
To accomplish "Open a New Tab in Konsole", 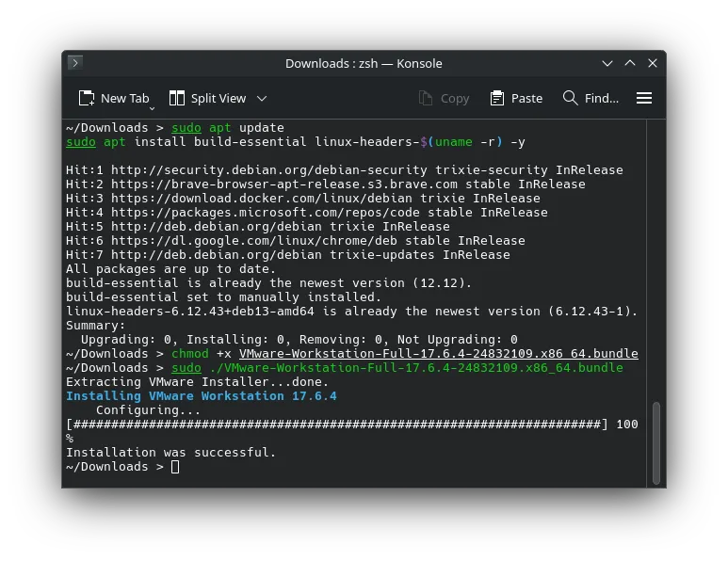I will click(x=114, y=98).
